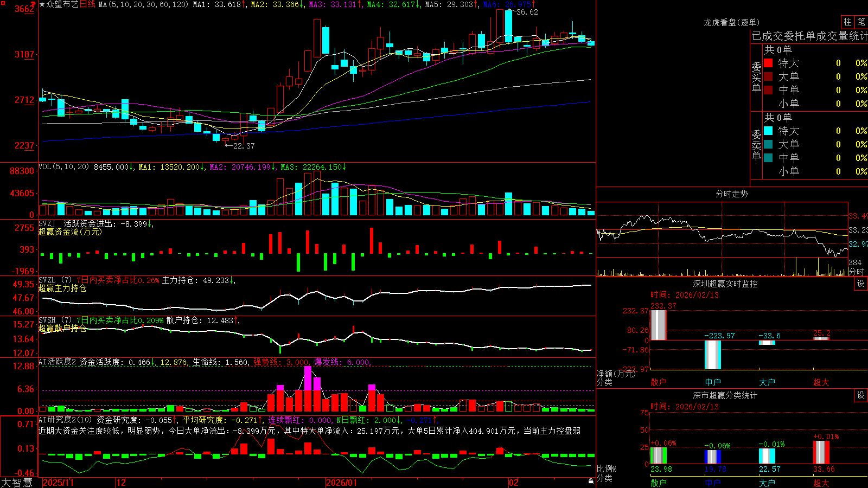The width and height of the screenshot is (868, 488).
Task: Click the teal 大单 sell-order swatch
Action: (768, 144)
